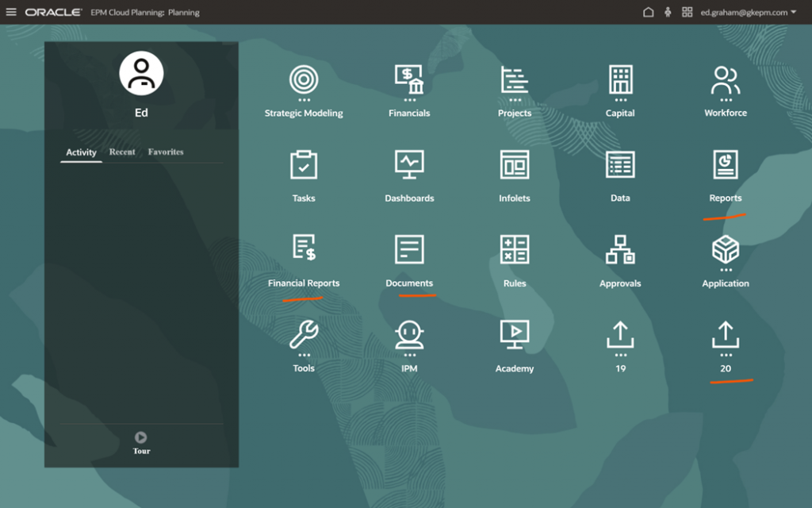812x508 pixels.
Task: Switch to the Favorites tab
Action: pyautogui.click(x=166, y=152)
